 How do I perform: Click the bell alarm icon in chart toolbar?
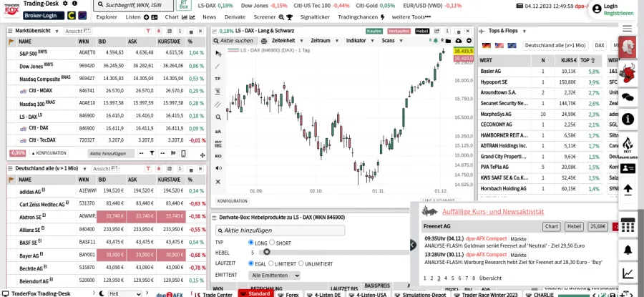(x=435, y=40)
